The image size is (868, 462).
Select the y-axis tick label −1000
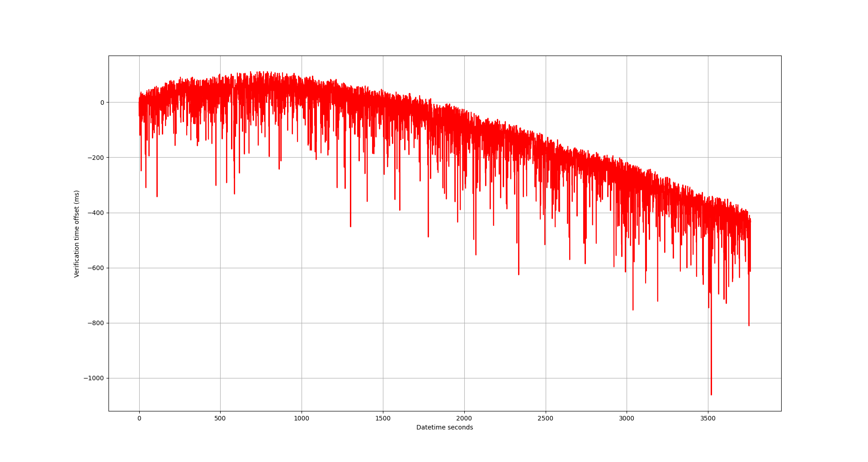click(x=94, y=378)
